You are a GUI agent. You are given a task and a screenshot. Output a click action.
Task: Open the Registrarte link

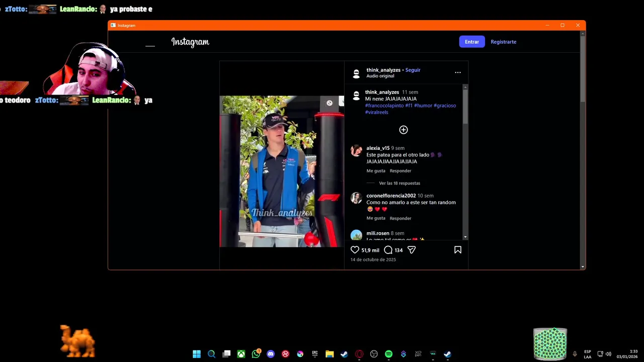[504, 42]
